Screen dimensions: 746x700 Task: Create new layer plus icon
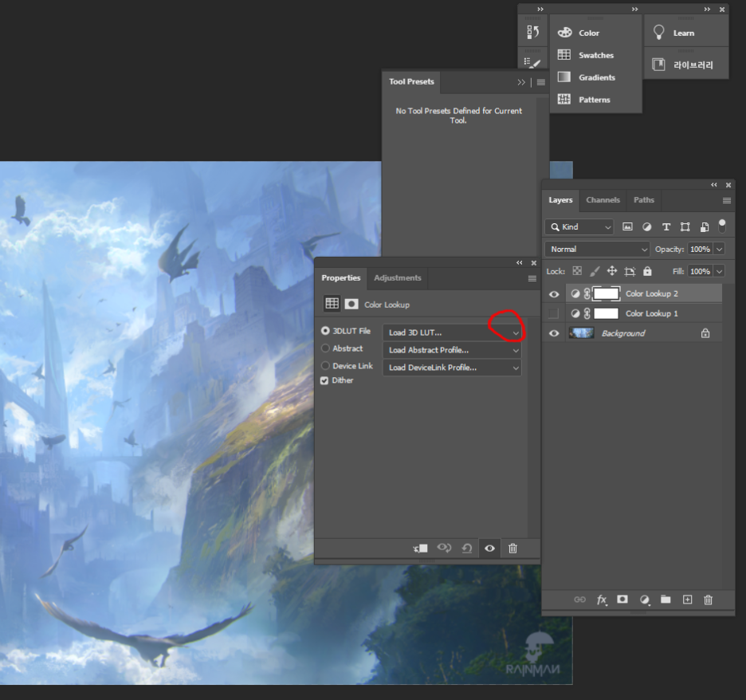(x=688, y=600)
